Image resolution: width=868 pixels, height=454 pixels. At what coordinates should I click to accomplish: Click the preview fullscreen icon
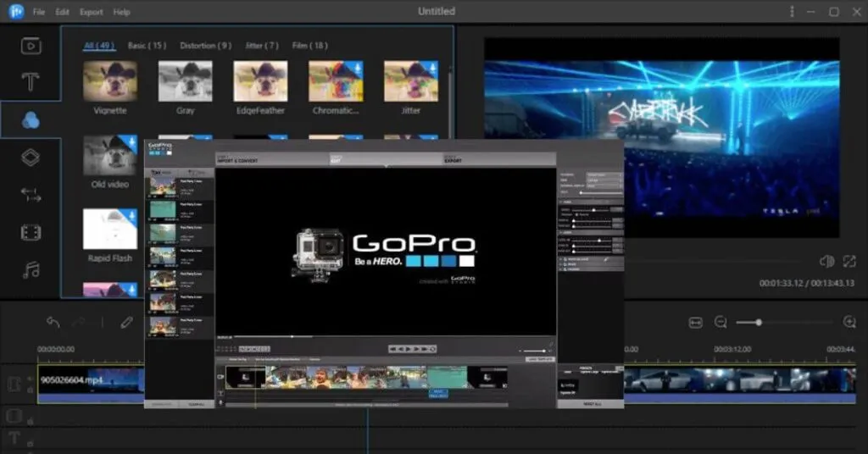(x=849, y=261)
